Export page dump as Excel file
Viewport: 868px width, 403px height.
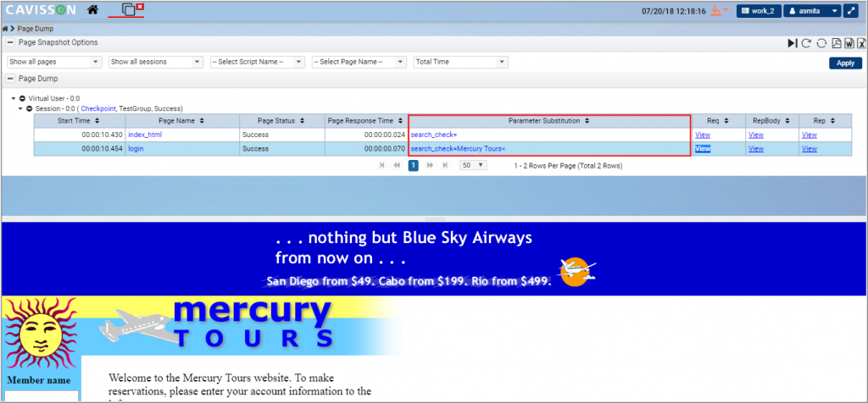(860, 43)
